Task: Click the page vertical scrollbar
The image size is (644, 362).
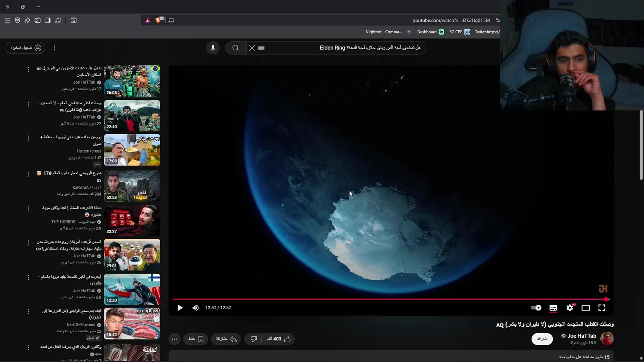Action: click(x=641, y=145)
